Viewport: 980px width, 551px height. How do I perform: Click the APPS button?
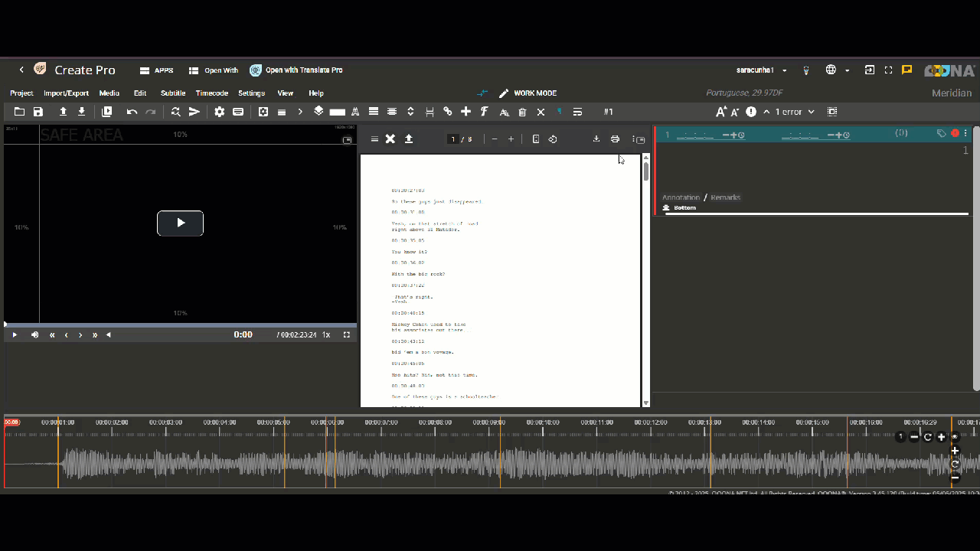(156, 70)
